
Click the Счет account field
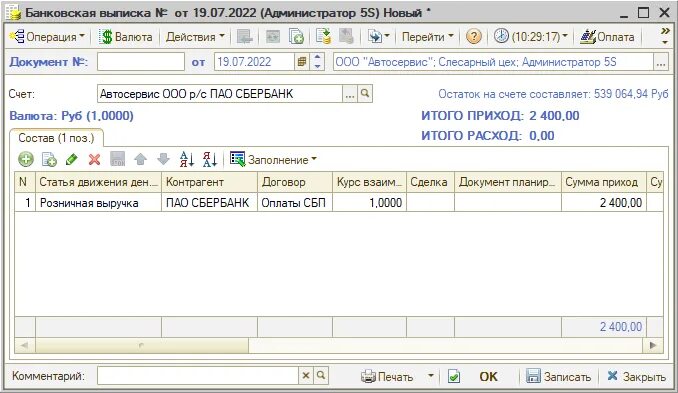point(220,94)
